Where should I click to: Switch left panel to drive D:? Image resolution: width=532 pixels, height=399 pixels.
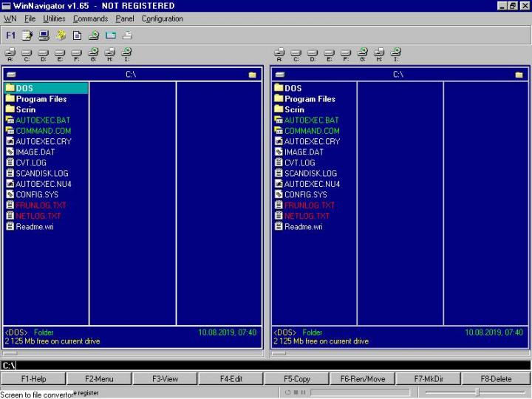[x=44, y=53]
